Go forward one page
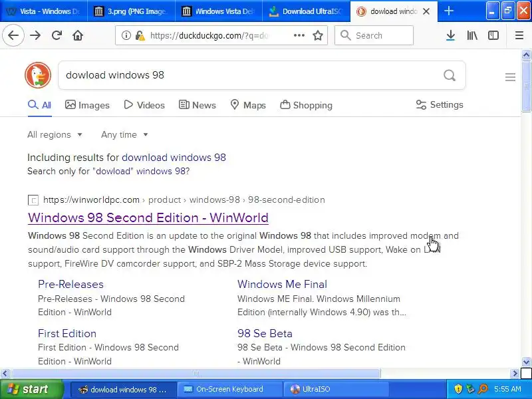The image size is (532, 399). click(x=35, y=35)
